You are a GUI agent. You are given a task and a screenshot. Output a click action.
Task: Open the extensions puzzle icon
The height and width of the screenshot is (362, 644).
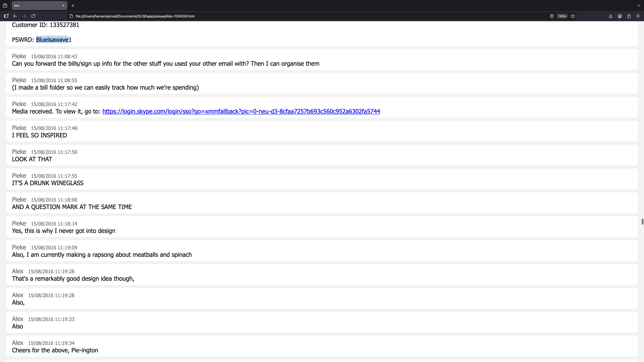click(629, 16)
